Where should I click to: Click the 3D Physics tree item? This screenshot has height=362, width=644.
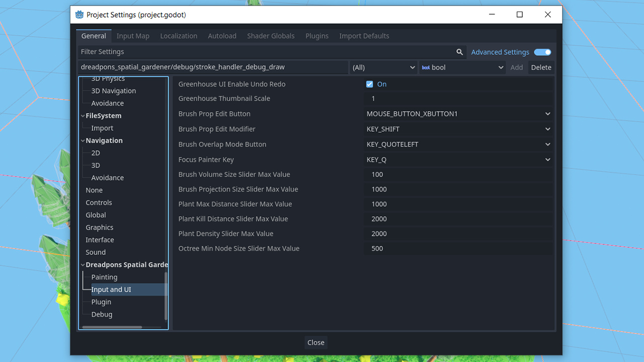[108, 79]
